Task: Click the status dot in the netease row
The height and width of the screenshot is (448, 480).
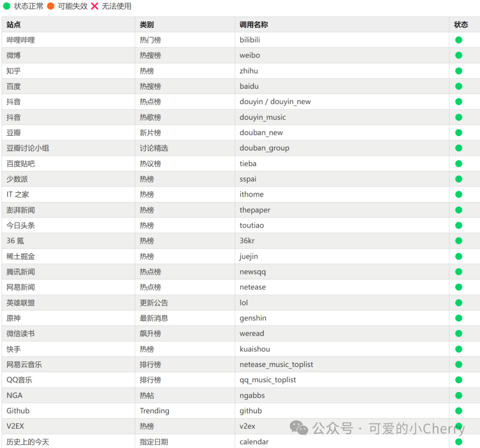Action: [x=459, y=287]
